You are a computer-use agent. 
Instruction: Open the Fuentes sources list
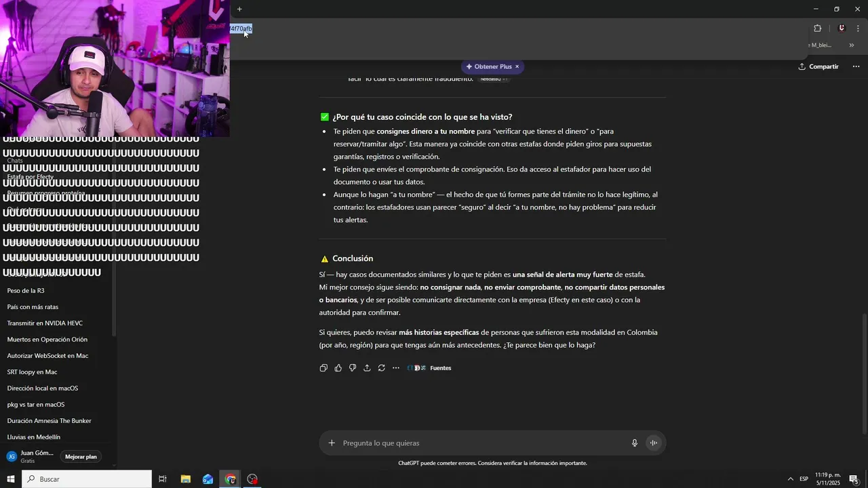(x=429, y=368)
